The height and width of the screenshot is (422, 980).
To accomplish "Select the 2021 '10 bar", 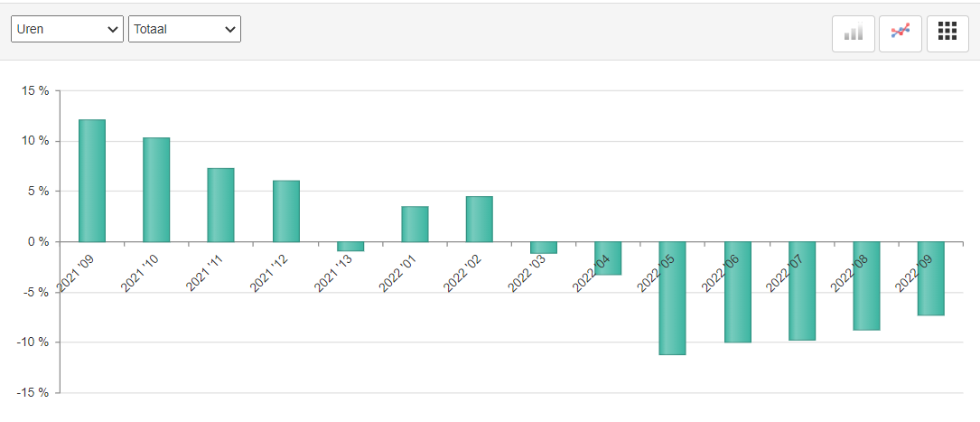I will [x=156, y=190].
